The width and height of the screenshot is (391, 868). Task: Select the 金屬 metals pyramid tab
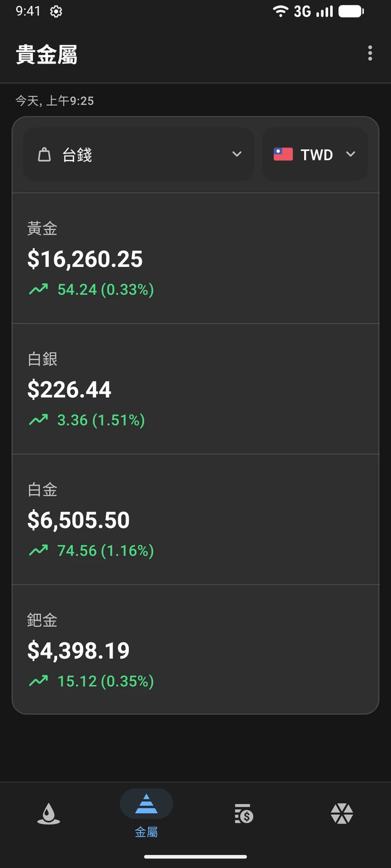pyautogui.click(x=146, y=813)
